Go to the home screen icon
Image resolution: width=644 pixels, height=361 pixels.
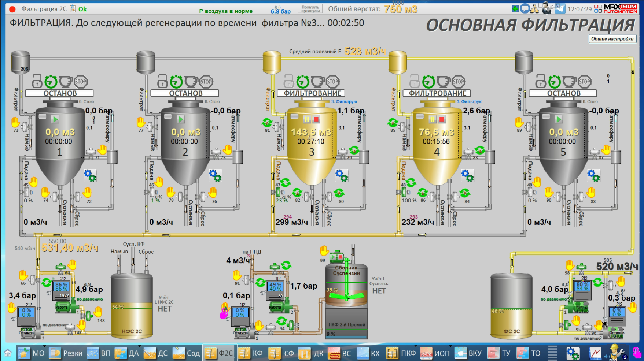click(x=8, y=353)
